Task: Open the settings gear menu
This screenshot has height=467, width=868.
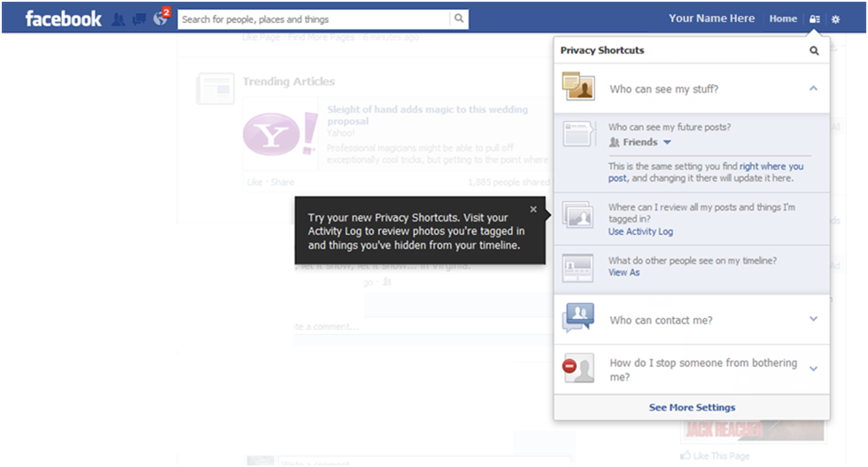Action: tap(836, 19)
